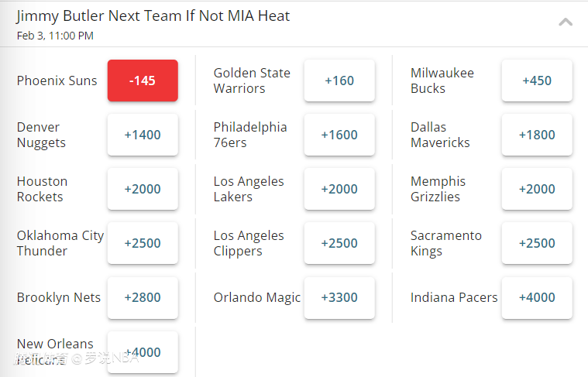
Task: Bet on Sacramento Kings +2500
Action: pyautogui.click(x=537, y=243)
